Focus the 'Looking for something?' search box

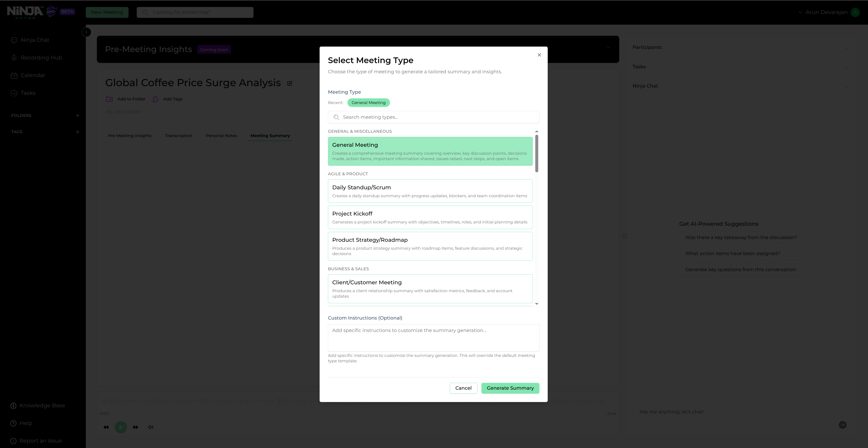[x=195, y=12]
